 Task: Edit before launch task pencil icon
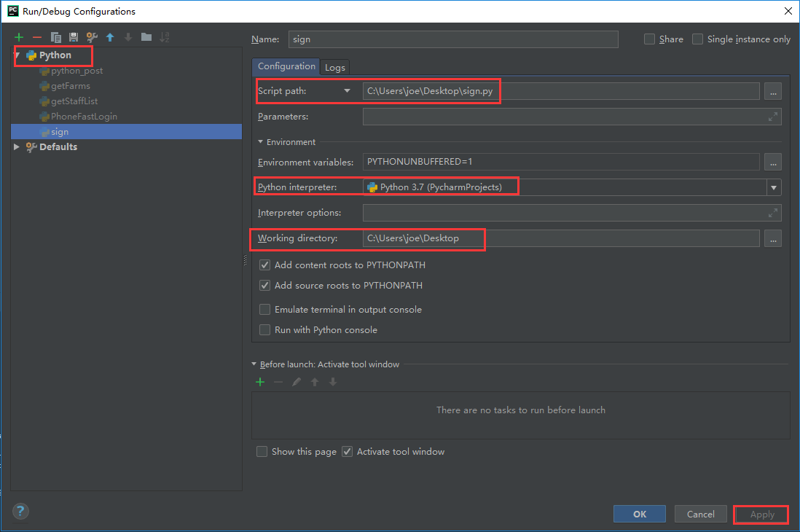(297, 382)
